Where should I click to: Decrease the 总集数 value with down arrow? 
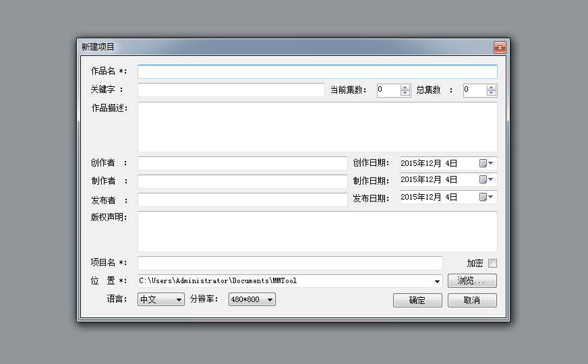tap(491, 93)
